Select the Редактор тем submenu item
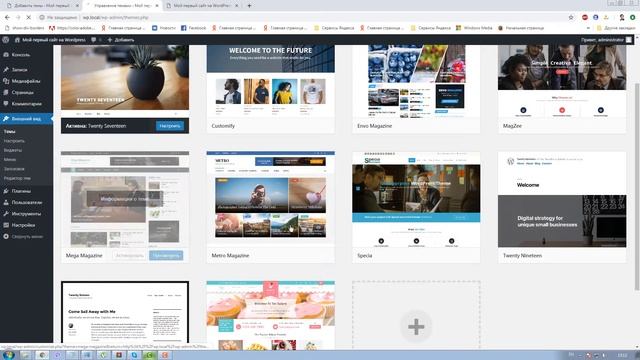The image size is (640, 360). [17, 178]
